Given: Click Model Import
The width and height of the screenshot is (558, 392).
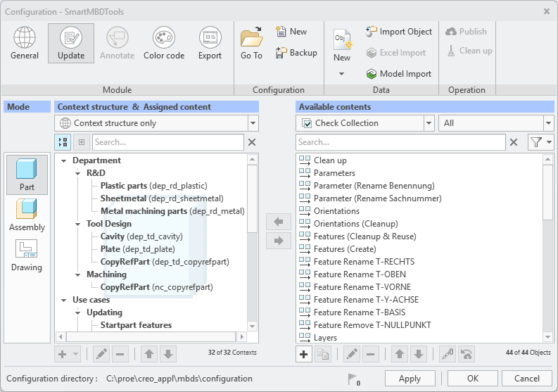Looking at the screenshot, I should [399, 74].
